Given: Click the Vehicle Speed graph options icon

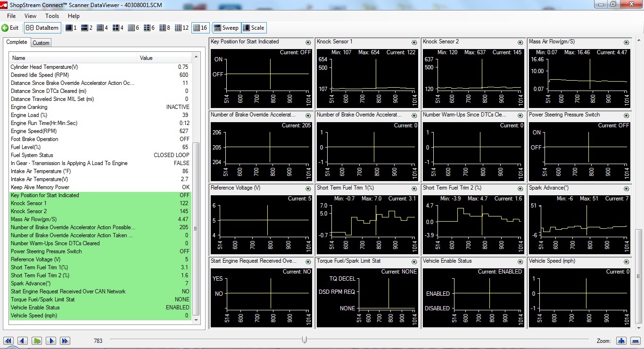Looking at the screenshot, I should click(x=627, y=262).
